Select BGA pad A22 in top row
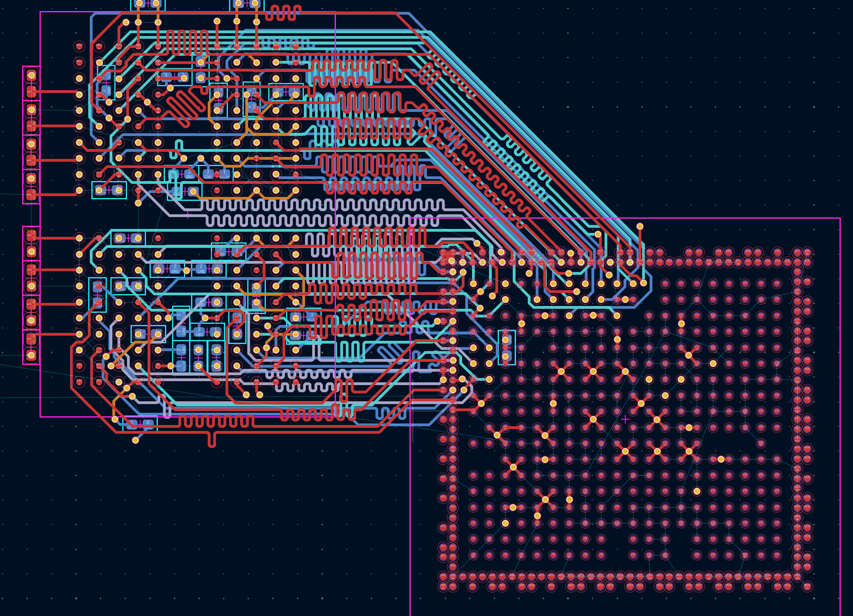853x616 pixels. [x=650, y=251]
